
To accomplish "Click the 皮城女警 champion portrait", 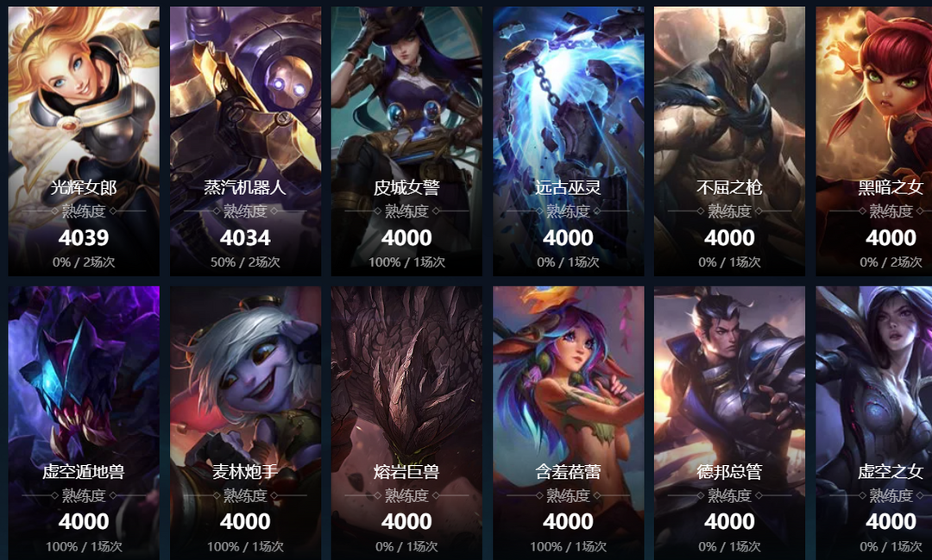I will [x=406, y=141].
